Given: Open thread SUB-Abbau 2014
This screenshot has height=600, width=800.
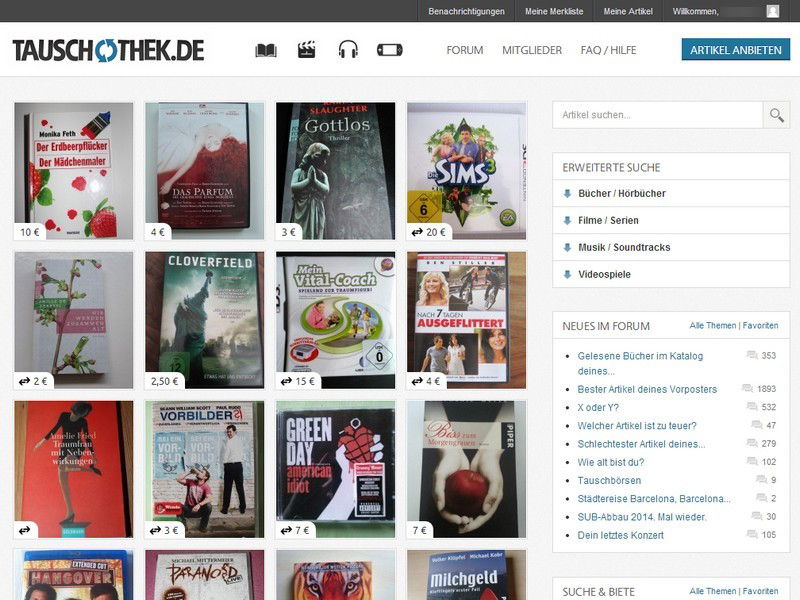Looking at the screenshot, I should (x=642, y=517).
